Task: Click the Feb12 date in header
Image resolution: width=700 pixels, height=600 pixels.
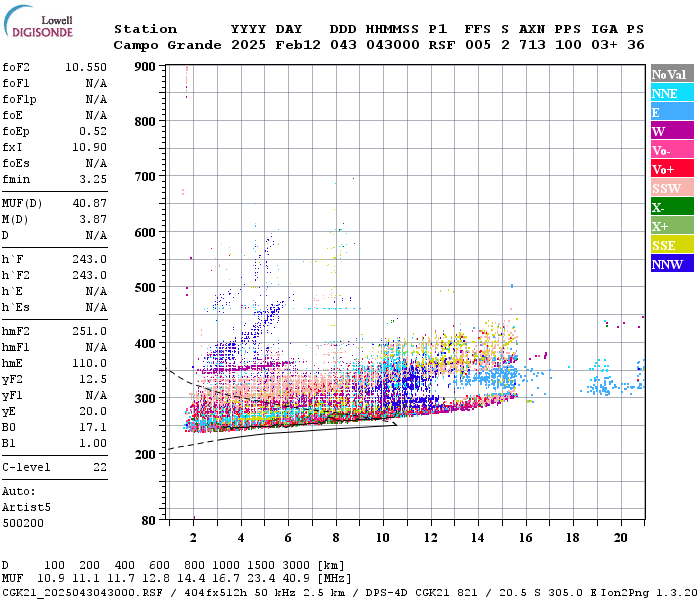Action: point(298,45)
